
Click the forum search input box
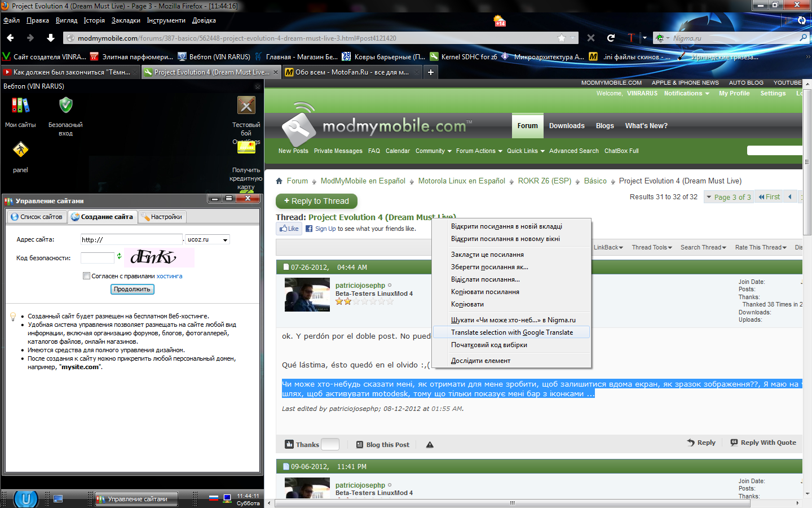click(774, 151)
